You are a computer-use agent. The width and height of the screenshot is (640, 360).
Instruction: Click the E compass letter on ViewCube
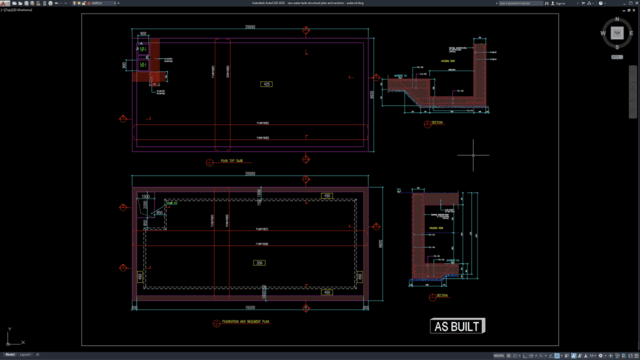coord(631,33)
